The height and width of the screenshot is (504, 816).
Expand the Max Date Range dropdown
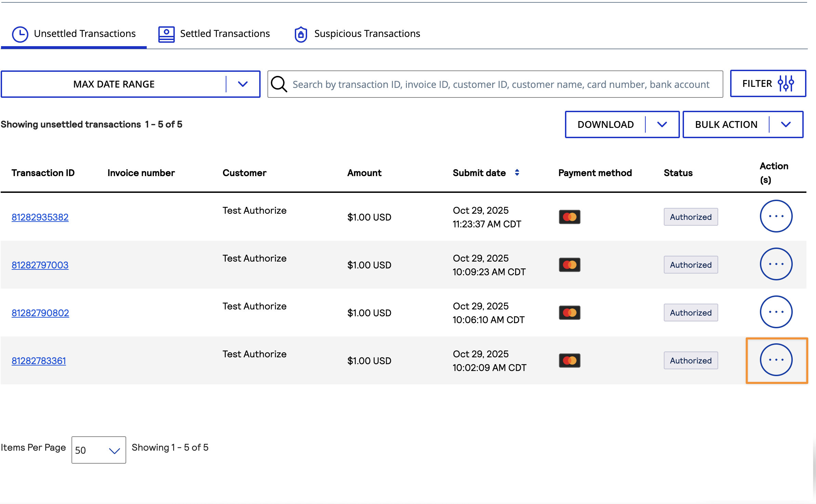click(242, 84)
